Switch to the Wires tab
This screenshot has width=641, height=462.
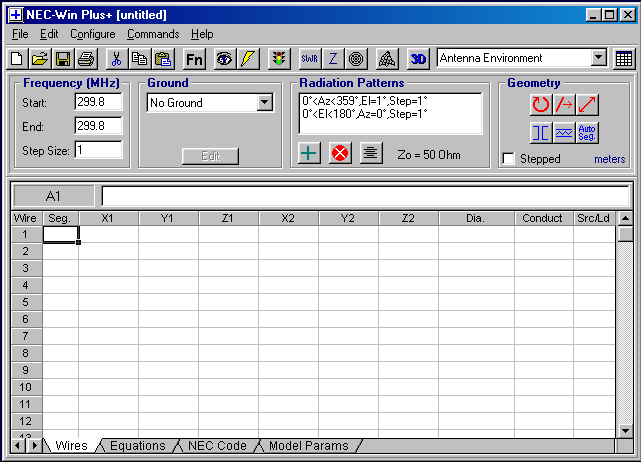click(x=71, y=446)
